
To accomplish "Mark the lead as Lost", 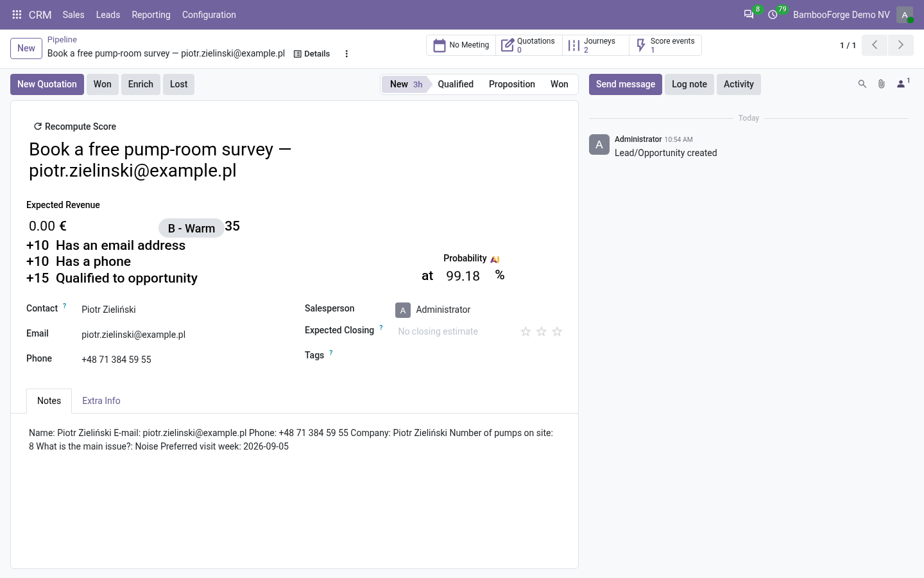I will point(179,84).
